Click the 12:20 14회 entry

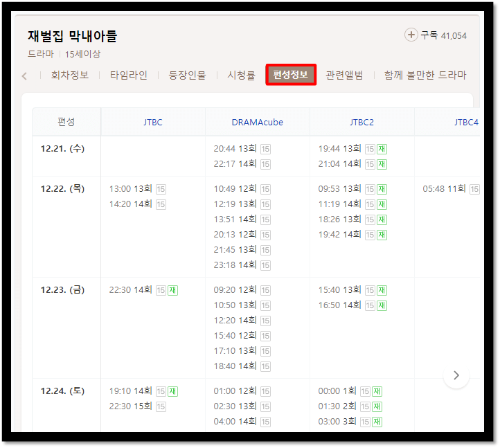click(242, 321)
